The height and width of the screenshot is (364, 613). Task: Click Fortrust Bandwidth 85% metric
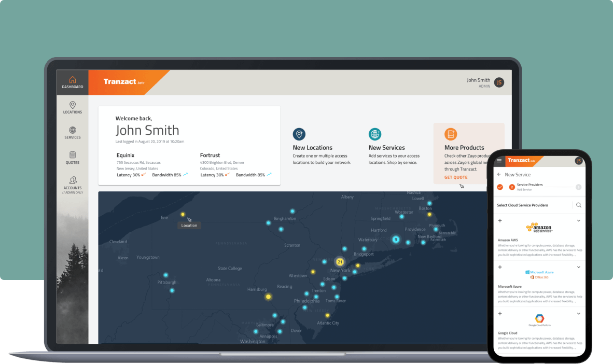tap(254, 175)
